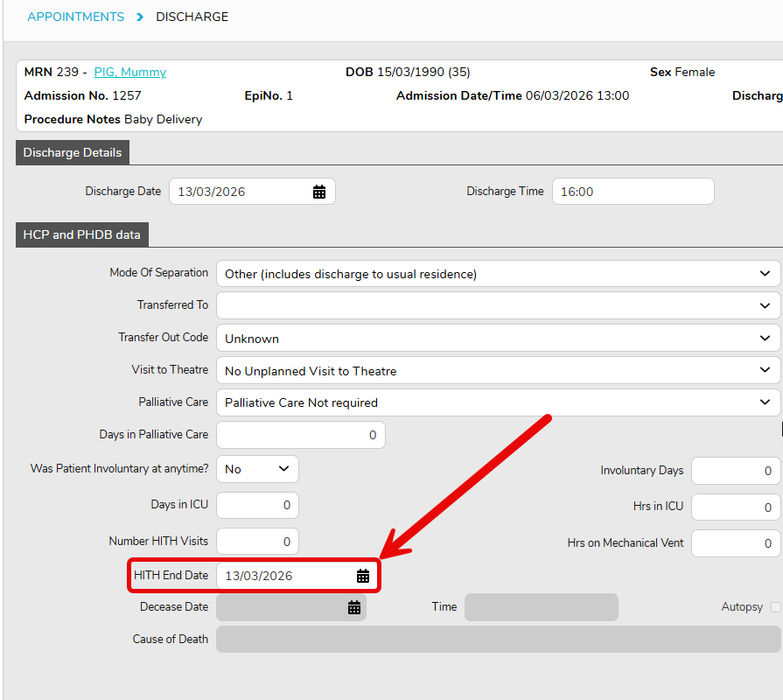Screen dimensions: 783x700
Task: Go to the Appointments breadcrumb
Action: coord(75,17)
